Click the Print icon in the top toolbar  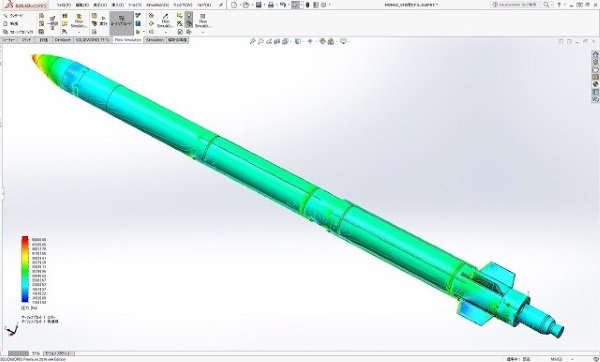click(x=271, y=5)
